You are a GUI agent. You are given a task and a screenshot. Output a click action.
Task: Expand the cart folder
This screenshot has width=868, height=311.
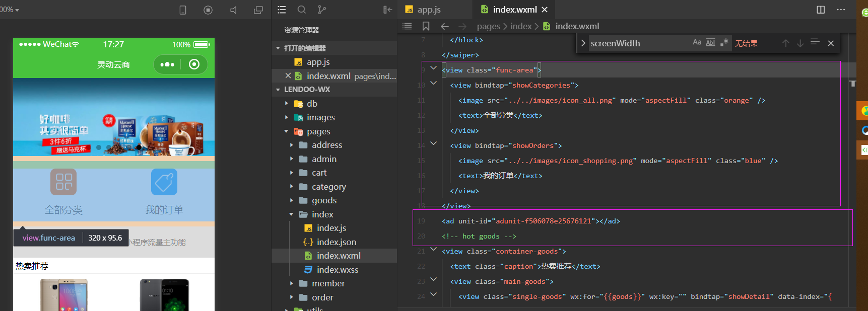[292, 173]
